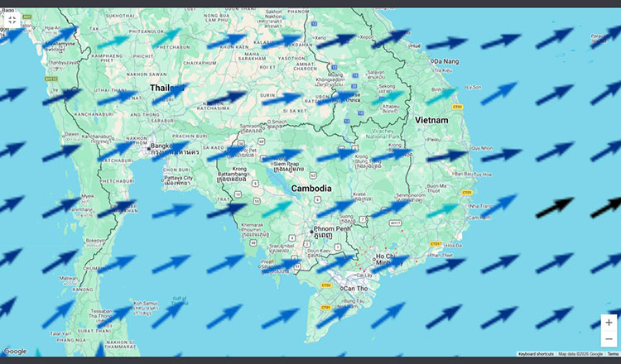Click the Ly Son island label
This screenshot has height=364, width=621.
click(x=474, y=87)
